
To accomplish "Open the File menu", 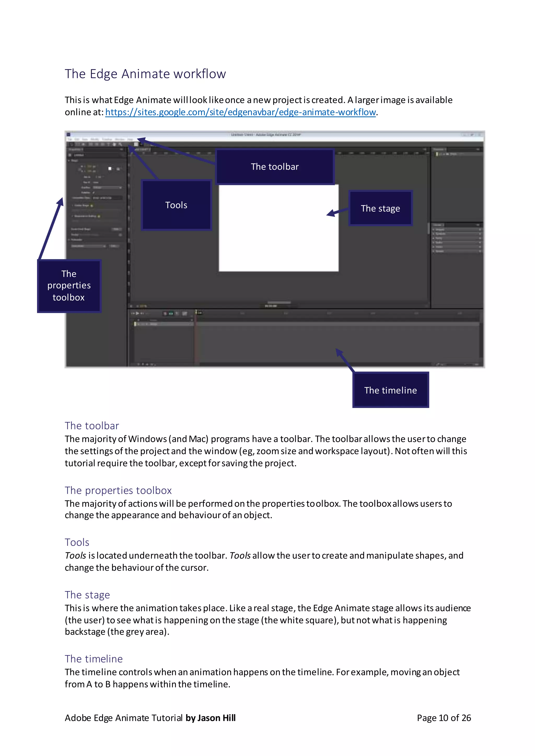I will click(x=70, y=140).
